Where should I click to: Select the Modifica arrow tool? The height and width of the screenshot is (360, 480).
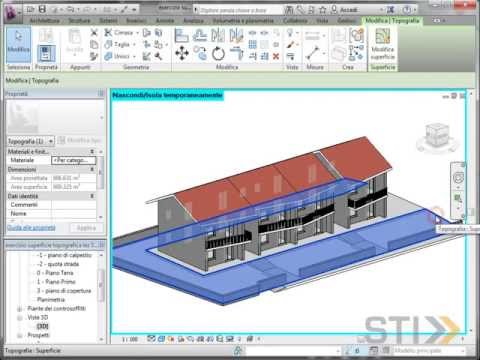pyautogui.click(x=18, y=45)
